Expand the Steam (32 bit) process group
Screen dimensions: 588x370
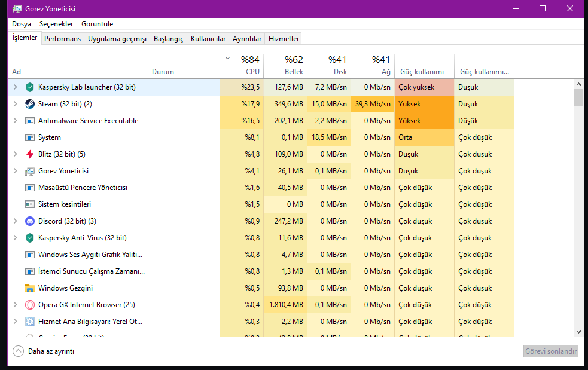point(16,104)
